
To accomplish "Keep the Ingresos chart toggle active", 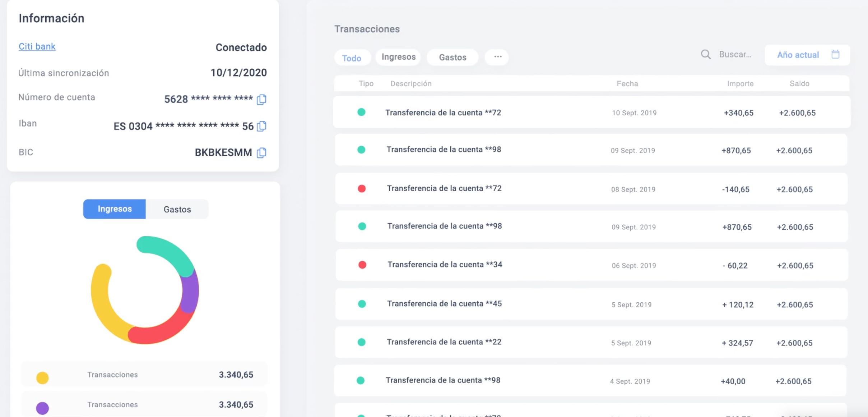I will pyautogui.click(x=114, y=208).
